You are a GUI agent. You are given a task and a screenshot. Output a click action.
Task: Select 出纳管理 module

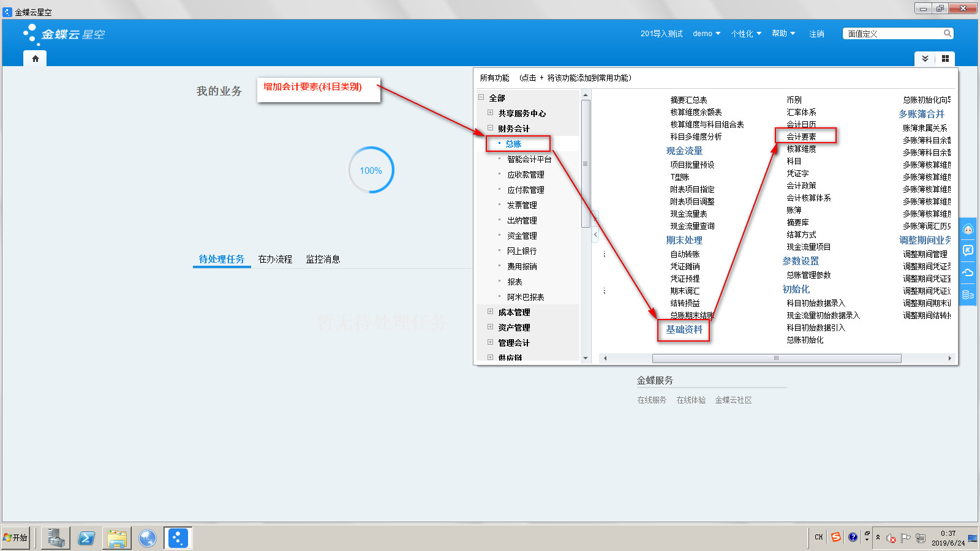522,220
